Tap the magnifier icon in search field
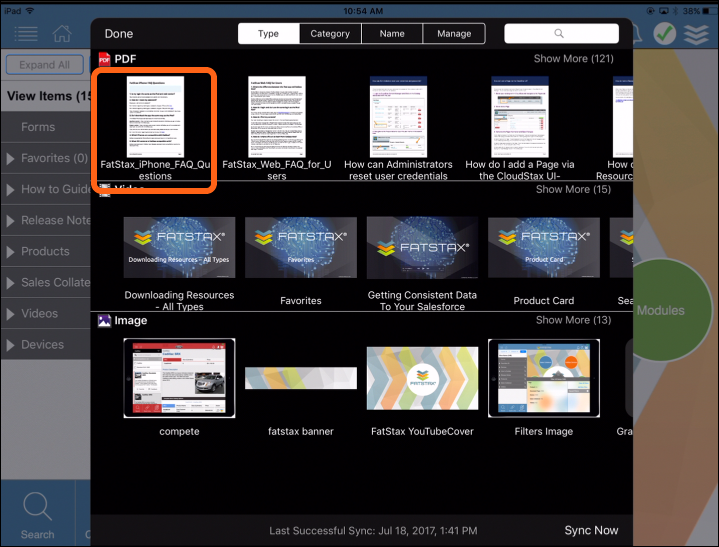The height and width of the screenshot is (547, 719). point(559,33)
